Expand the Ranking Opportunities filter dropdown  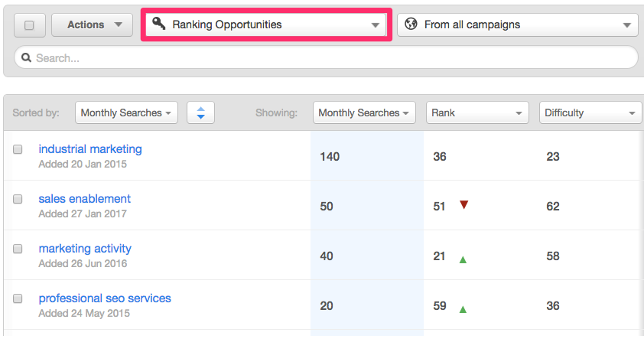coord(266,24)
